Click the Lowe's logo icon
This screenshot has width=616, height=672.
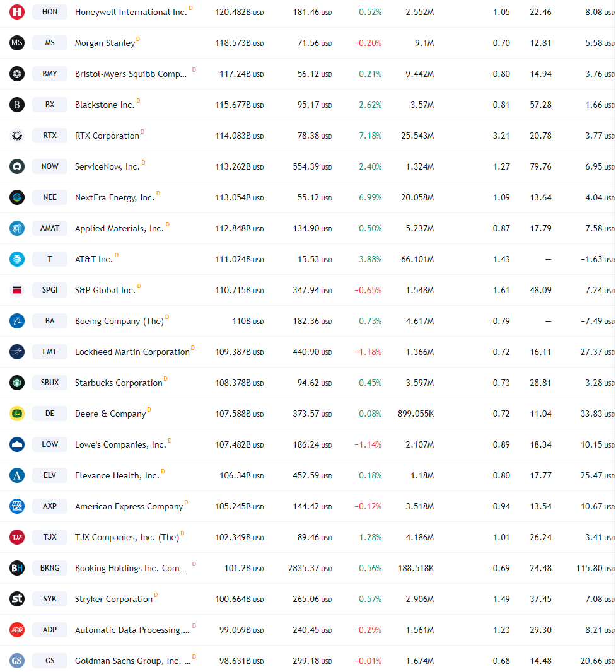click(x=17, y=444)
